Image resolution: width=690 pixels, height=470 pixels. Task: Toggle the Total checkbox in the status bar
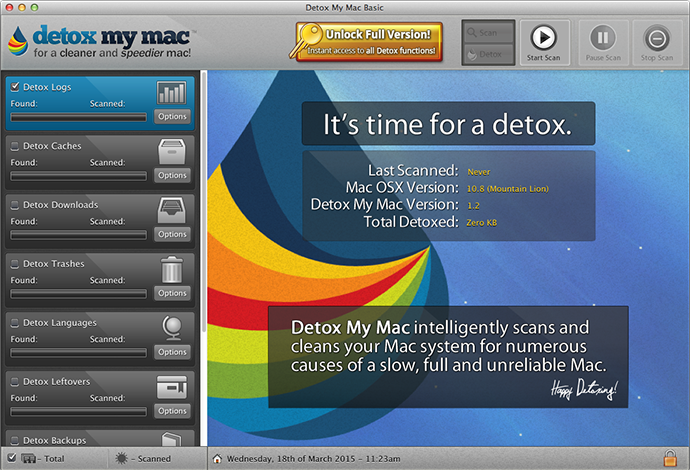[x=12, y=458]
